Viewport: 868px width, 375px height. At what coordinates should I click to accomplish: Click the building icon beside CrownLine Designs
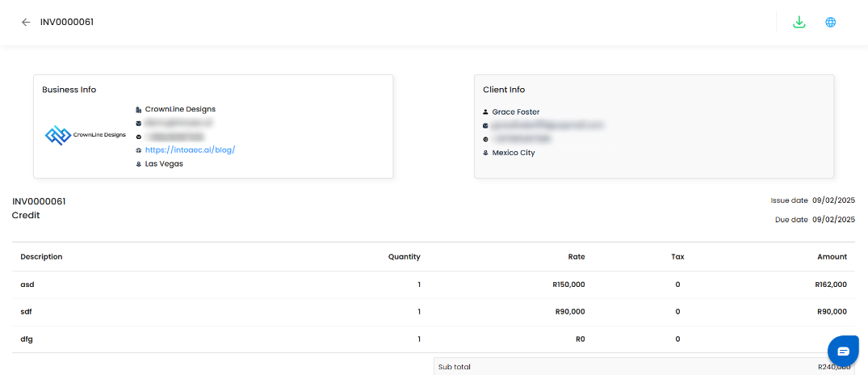[x=139, y=109]
